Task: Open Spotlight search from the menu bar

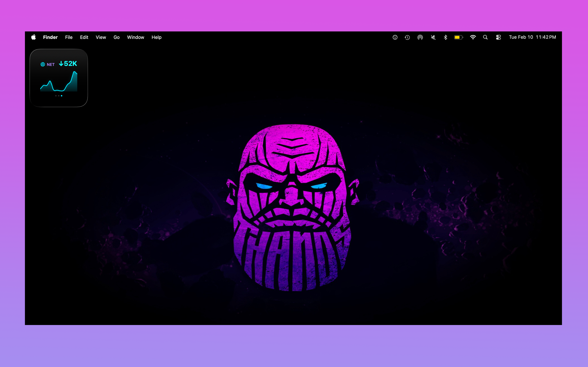Action: (x=486, y=37)
